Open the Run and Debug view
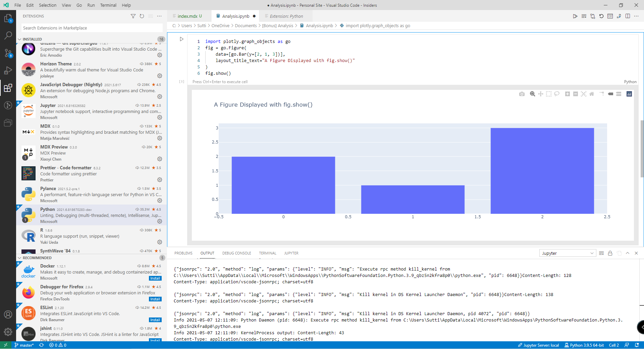Image resolution: width=644 pixels, height=349 pixels. [8, 70]
